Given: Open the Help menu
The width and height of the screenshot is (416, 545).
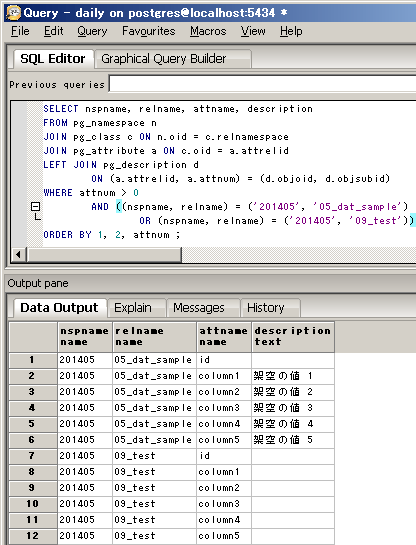Looking at the screenshot, I should [291, 31].
